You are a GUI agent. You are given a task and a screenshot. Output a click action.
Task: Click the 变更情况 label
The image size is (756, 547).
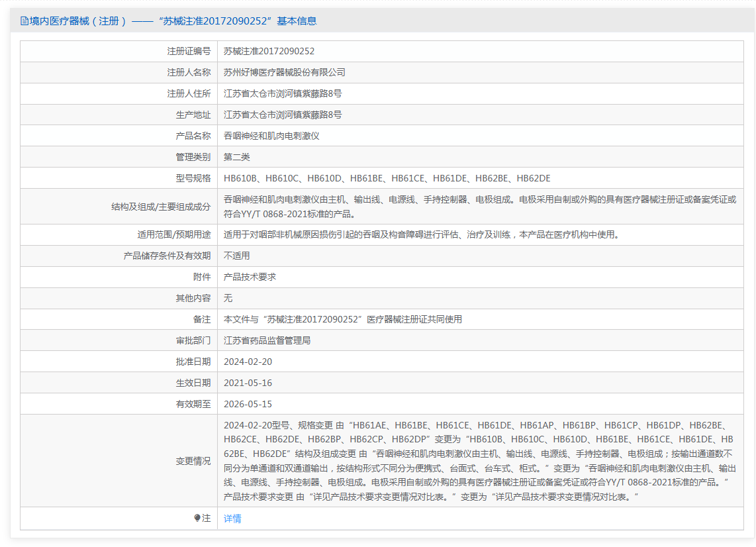click(x=193, y=461)
